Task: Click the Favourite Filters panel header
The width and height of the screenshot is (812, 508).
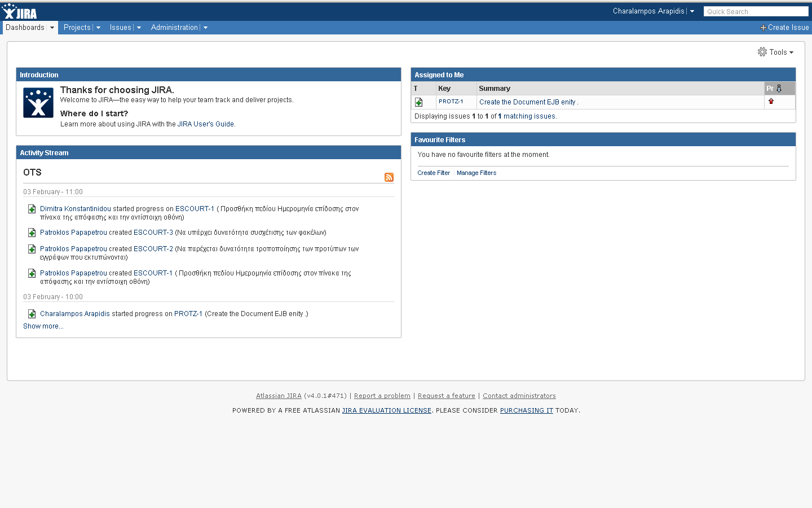Action: click(x=603, y=140)
